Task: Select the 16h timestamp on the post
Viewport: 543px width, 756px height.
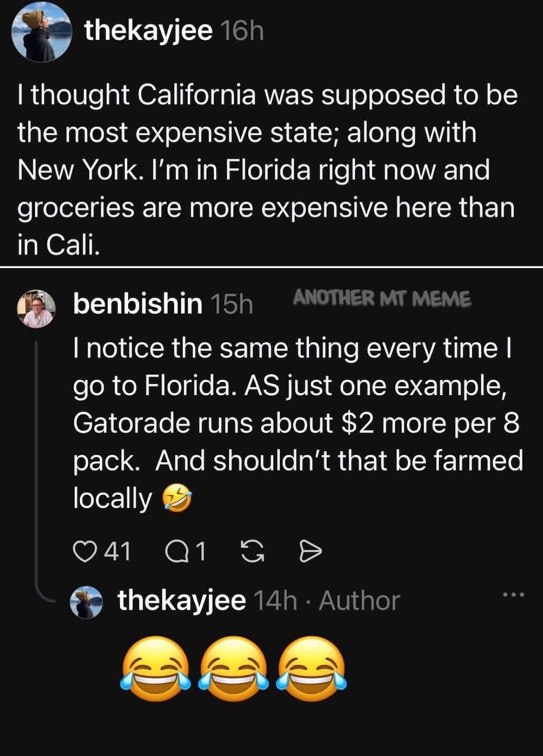Action: coord(240,31)
